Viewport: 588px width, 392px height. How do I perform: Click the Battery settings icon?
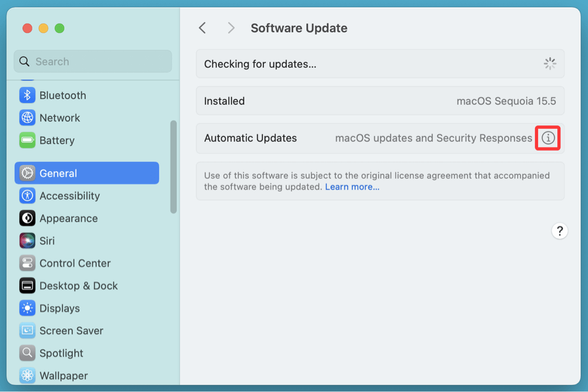pyautogui.click(x=27, y=140)
